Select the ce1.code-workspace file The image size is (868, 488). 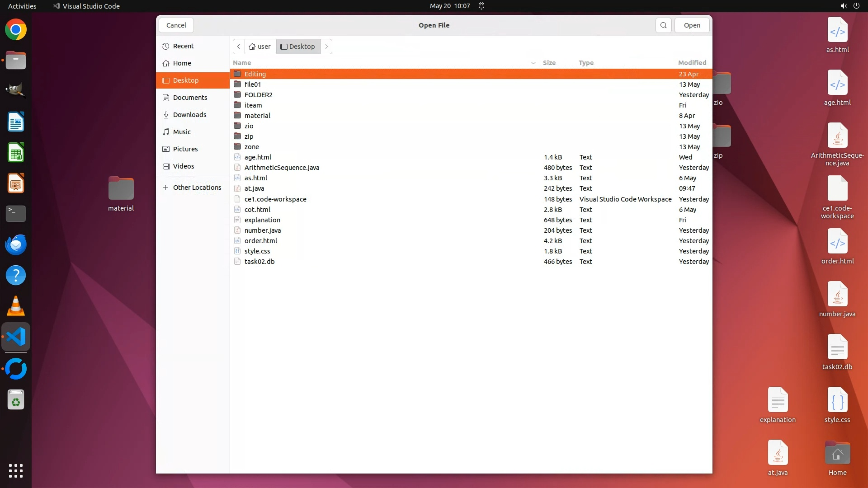point(275,199)
